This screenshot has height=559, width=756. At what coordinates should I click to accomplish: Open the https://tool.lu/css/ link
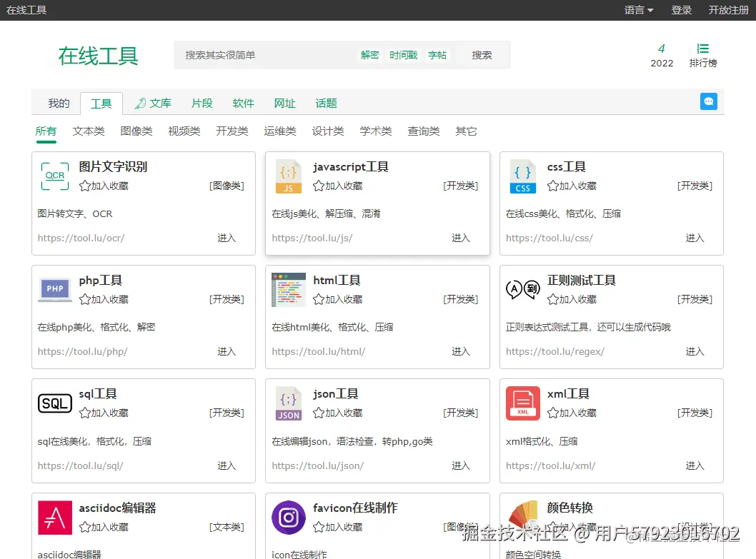click(549, 238)
